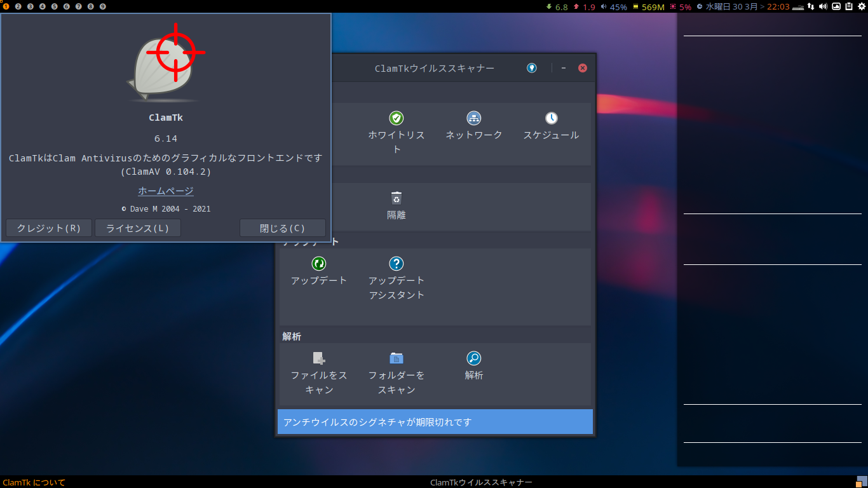The width and height of the screenshot is (868, 488).
Task: Open the アップデートアシスタント update assistant
Action: tap(397, 278)
